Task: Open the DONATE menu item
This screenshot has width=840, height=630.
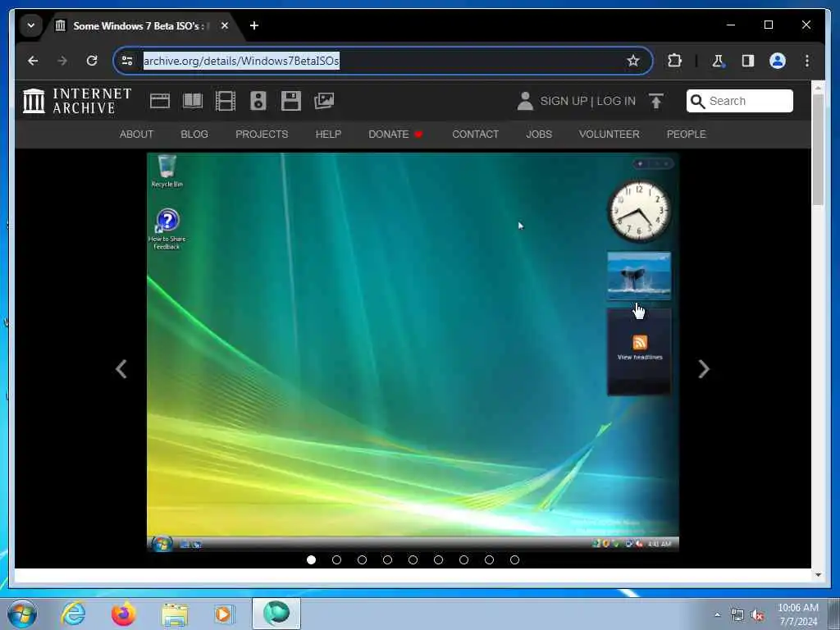Action: [x=395, y=134]
